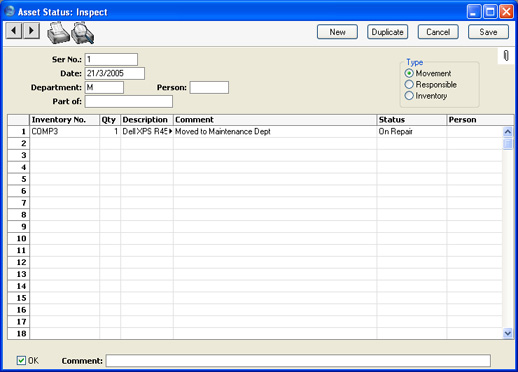This screenshot has width=518, height=372.
Task: Select row number 2 in the grid
Action: [19, 143]
